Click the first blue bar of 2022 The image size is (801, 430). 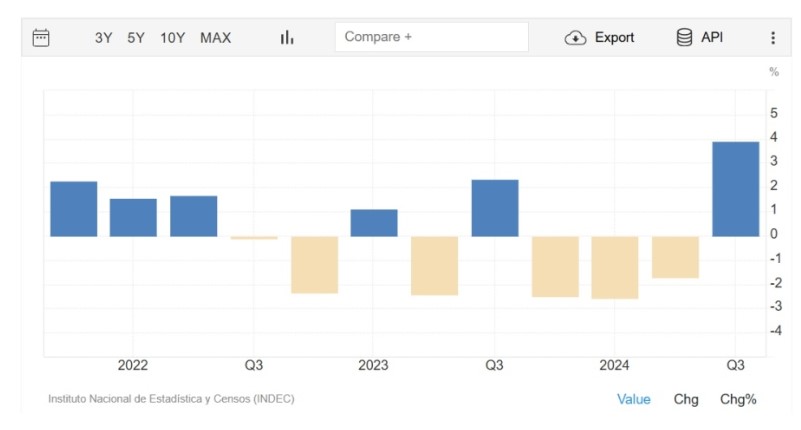74,209
